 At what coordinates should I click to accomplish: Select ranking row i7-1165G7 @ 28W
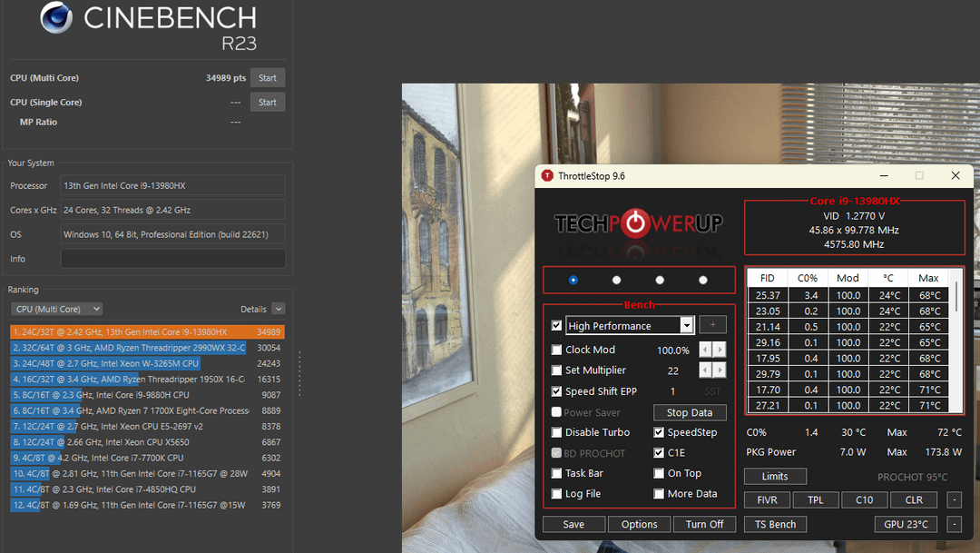(x=148, y=474)
